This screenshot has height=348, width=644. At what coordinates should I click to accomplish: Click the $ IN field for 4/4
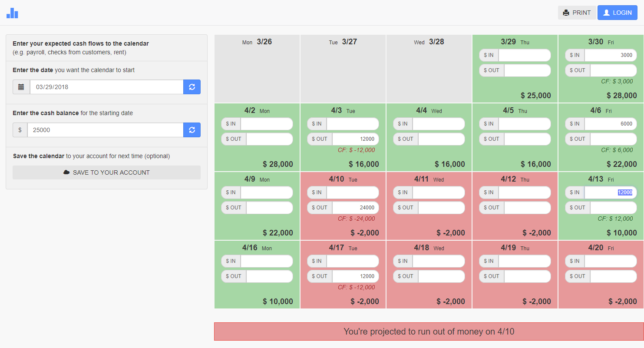439,124
